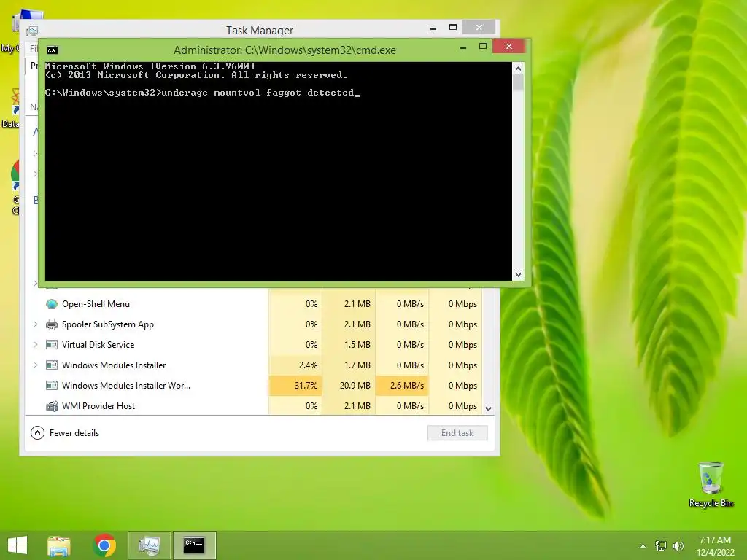Expand the Spooler SubSystem App row
Screen dimensions: 747x560
[35, 324]
